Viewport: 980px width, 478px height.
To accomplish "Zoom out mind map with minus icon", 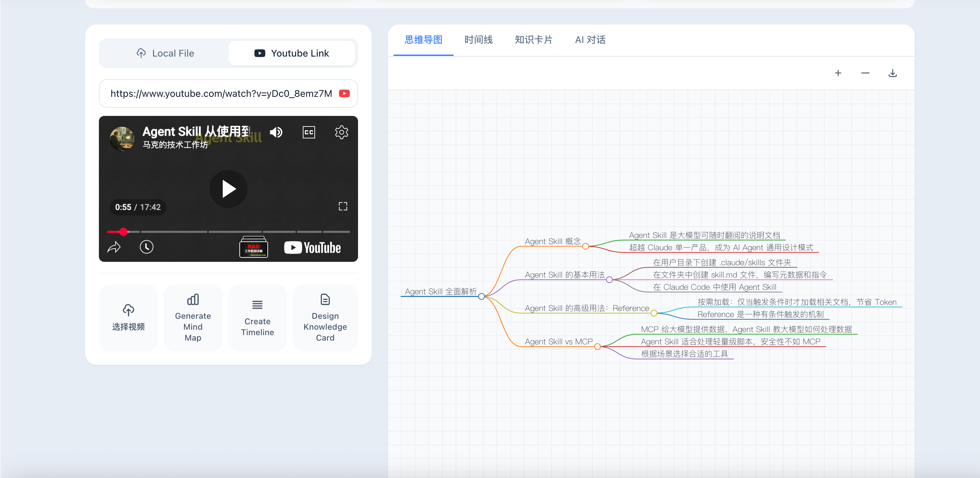I will tap(865, 73).
